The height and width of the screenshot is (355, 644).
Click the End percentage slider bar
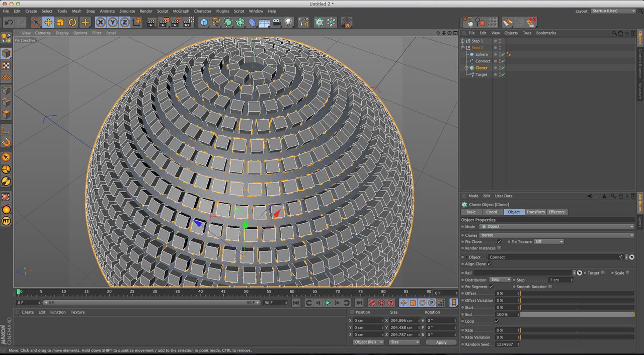(x=577, y=314)
